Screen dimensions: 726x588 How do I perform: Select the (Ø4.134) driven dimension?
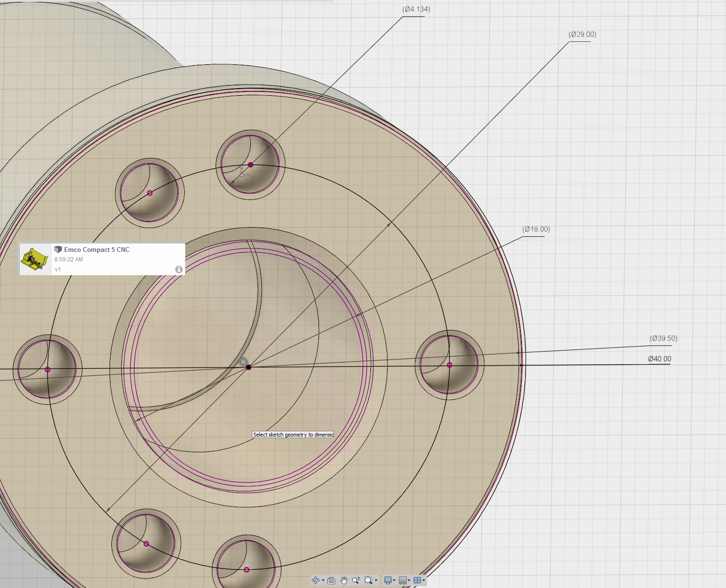416,10
